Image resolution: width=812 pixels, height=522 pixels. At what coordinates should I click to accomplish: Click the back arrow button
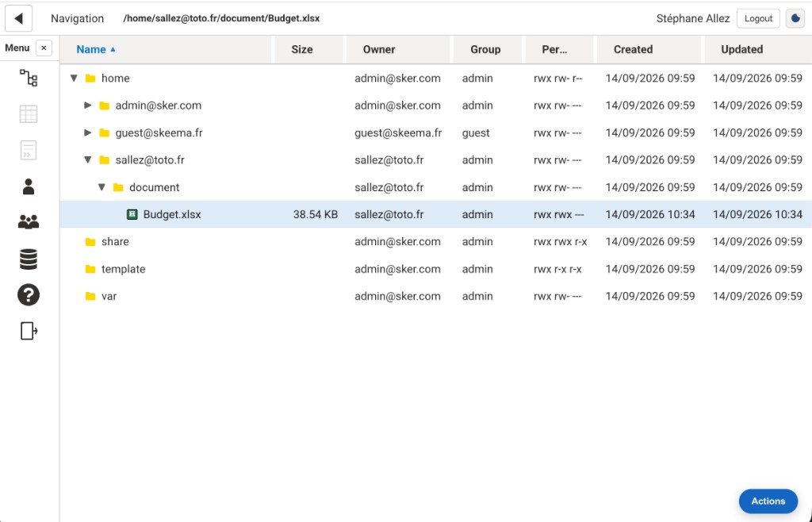(x=19, y=19)
